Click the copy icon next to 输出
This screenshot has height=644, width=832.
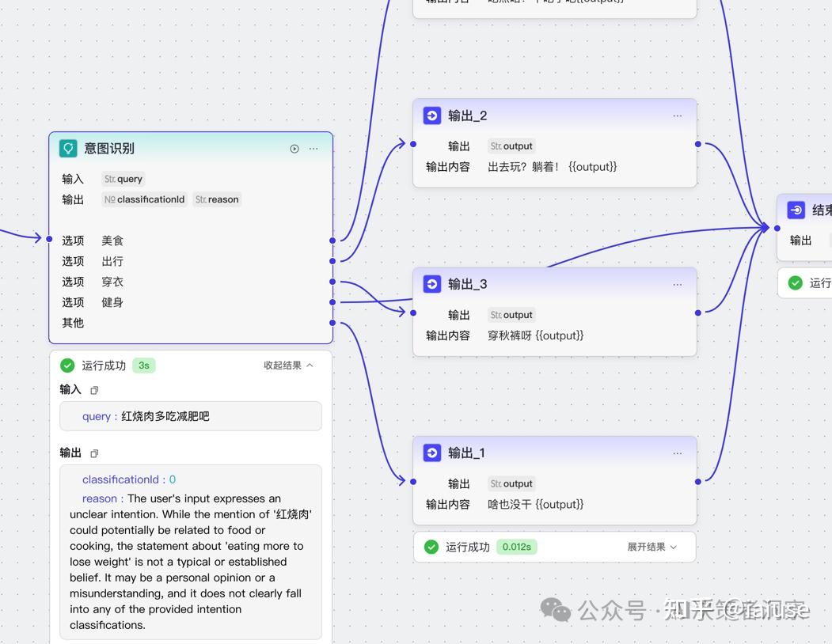point(93,453)
